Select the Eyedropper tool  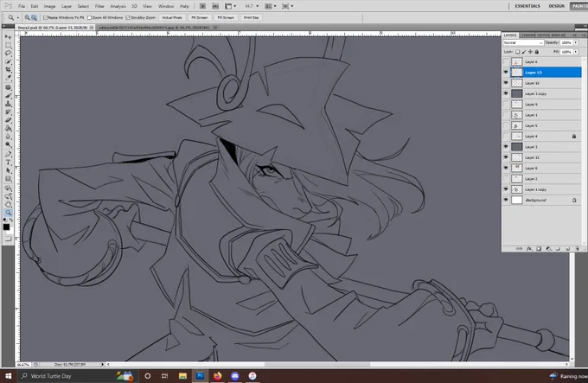point(8,78)
